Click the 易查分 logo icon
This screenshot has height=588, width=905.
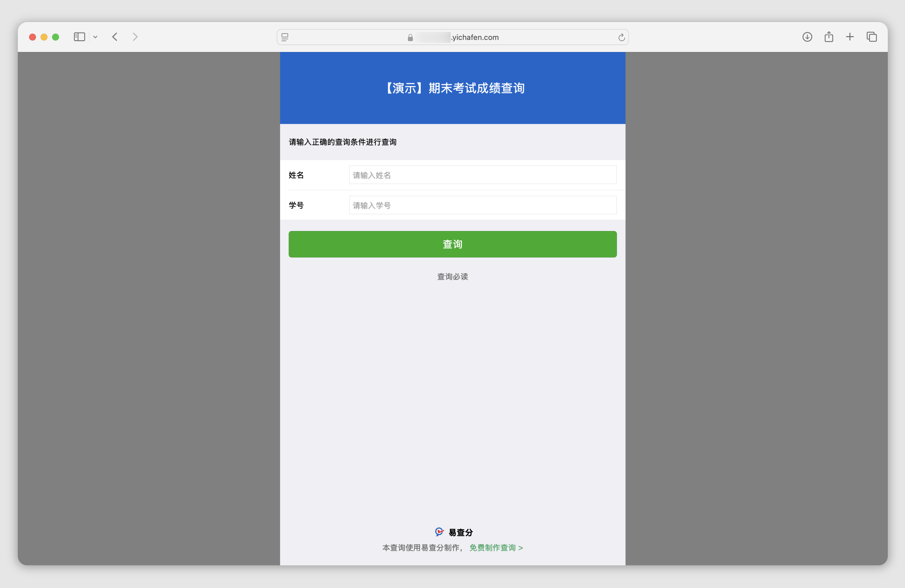(x=439, y=532)
